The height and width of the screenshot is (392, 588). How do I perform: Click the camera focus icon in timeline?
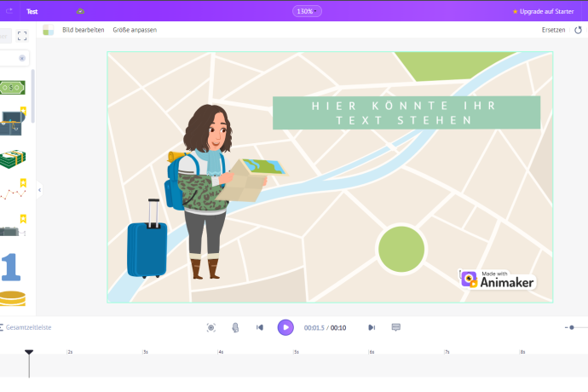(x=211, y=327)
